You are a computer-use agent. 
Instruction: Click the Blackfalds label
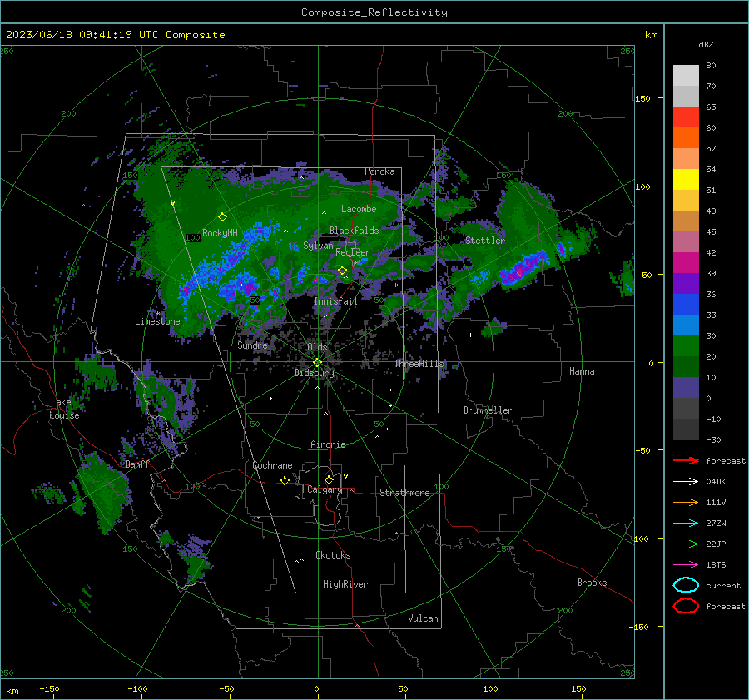pyautogui.click(x=354, y=231)
